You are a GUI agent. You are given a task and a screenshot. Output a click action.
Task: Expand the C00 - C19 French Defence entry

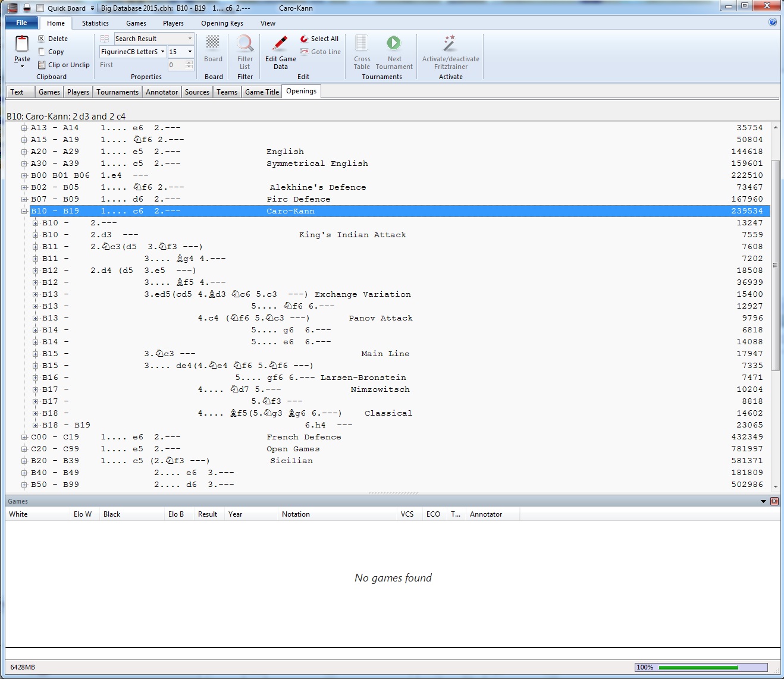[x=24, y=437]
